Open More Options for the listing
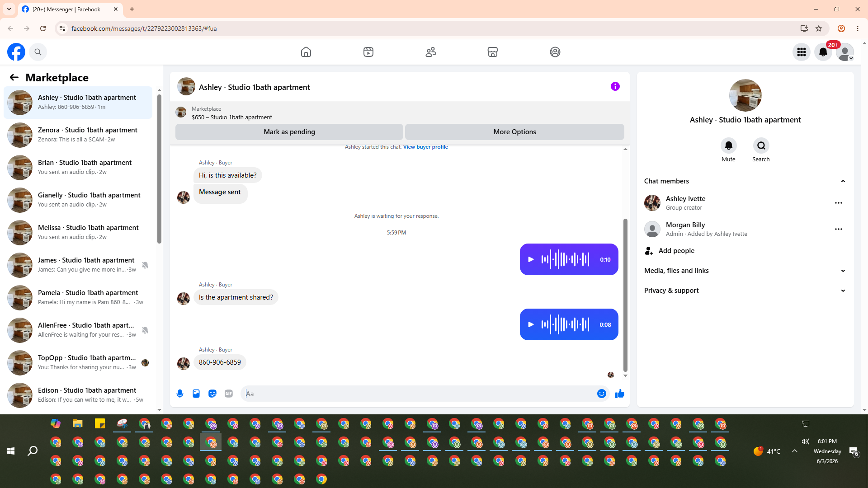Viewport: 868px width, 488px height. pyautogui.click(x=514, y=132)
